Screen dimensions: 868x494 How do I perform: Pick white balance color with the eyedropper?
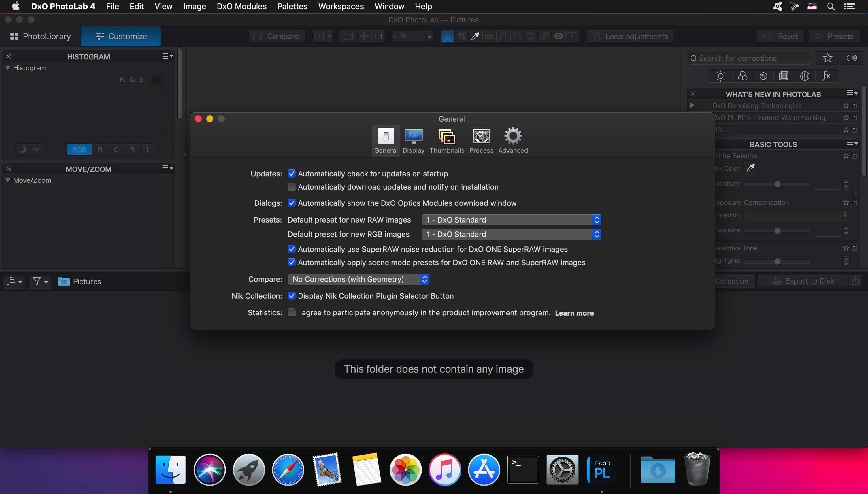(x=751, y=168)
